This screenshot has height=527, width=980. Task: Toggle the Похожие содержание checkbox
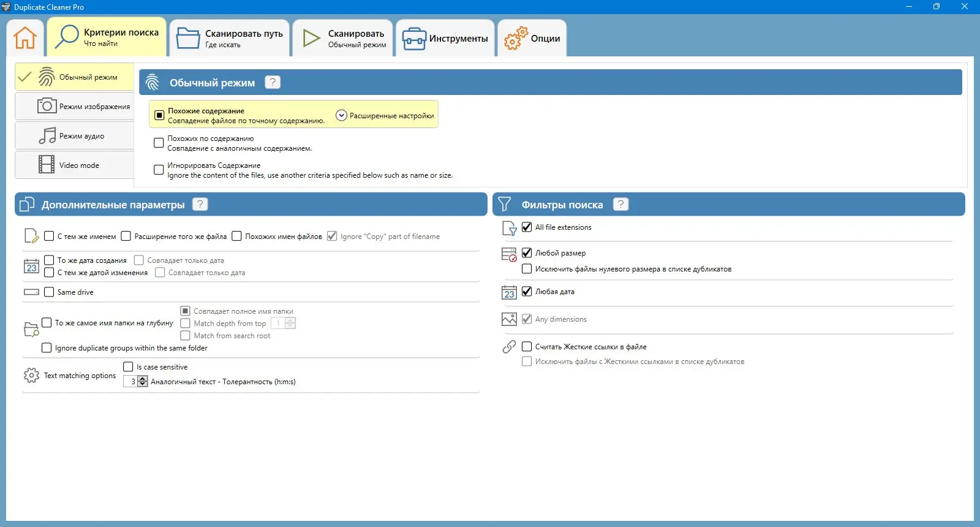[x=159, y=115]
